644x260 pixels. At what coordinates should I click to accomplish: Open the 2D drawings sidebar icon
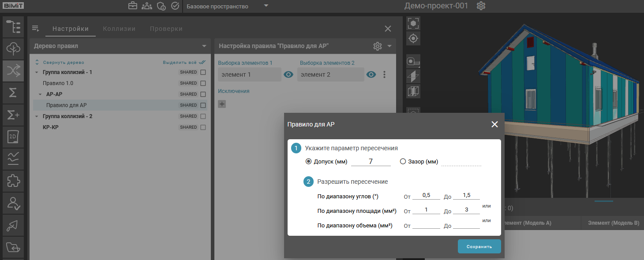(x=13, y=137)
